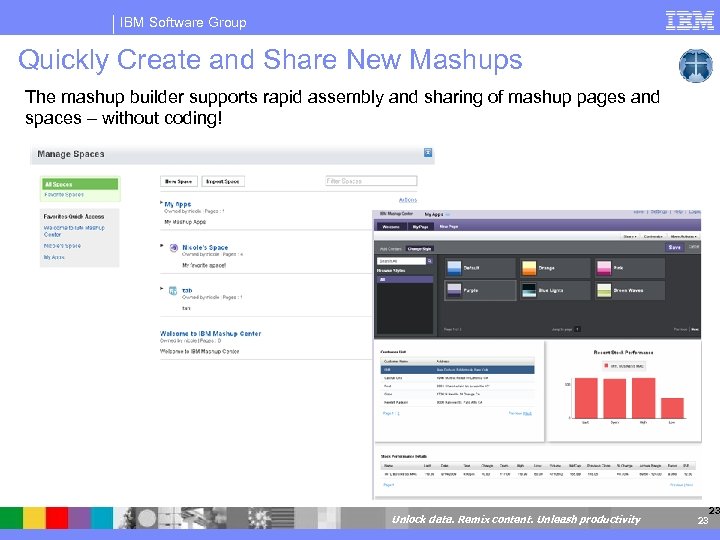Click Welcome to IBM Mashup Center favorite
The image size is (720, 540).
(74, 231)
